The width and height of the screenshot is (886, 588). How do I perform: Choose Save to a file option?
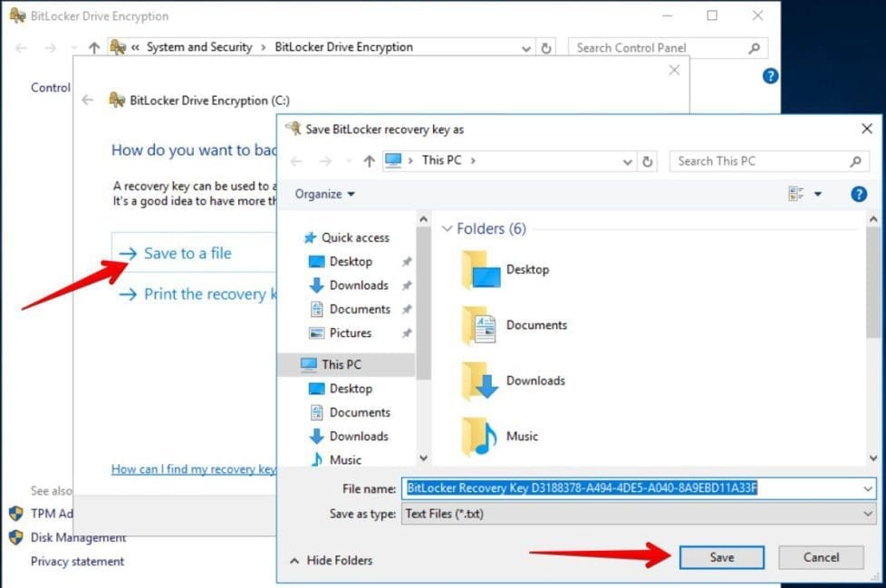[188, 254]
